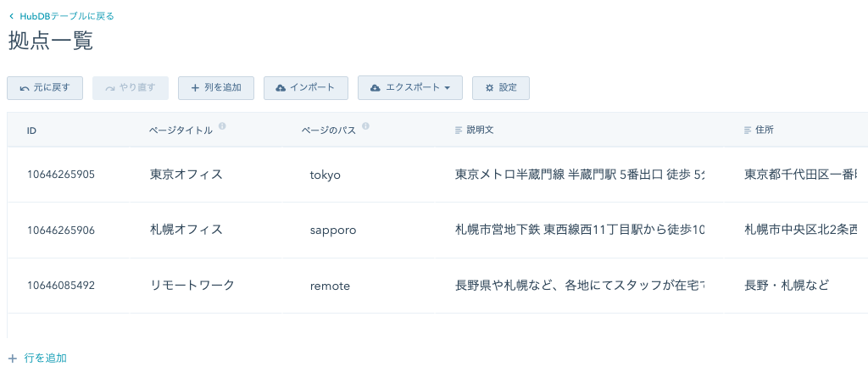Select the 東京オフィス page title cell
The image size is (868, 389).
(186, 175)
